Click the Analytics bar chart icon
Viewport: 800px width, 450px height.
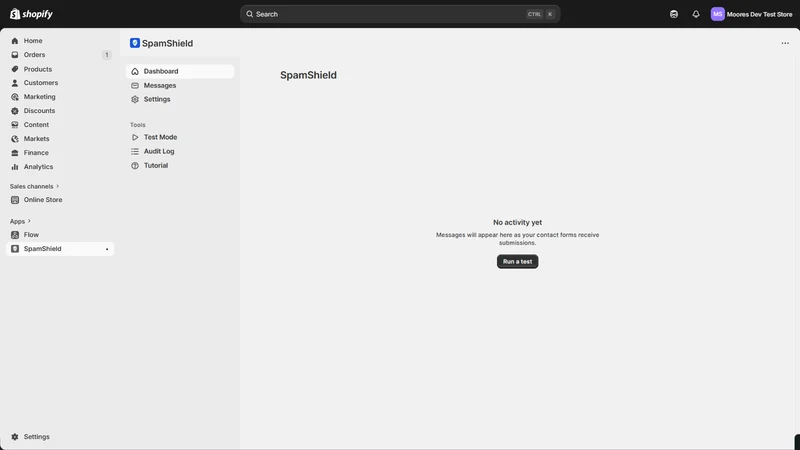15,167
